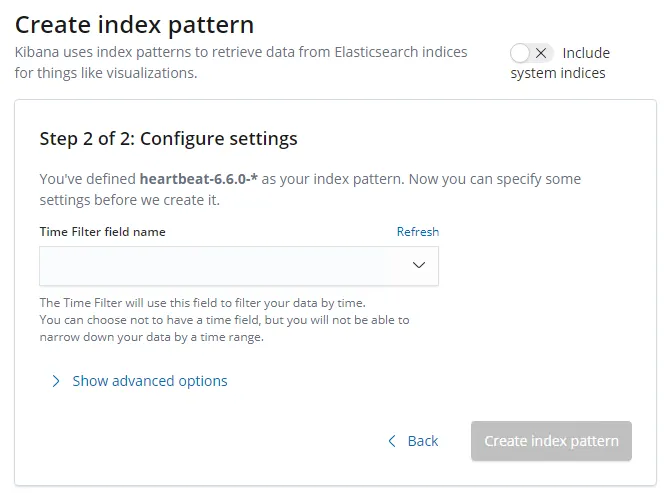This screenshot has width=664, height=493.
Task: Click the bold heartbeat-6.6.0-* pattern name
Action: click(199, 180)
